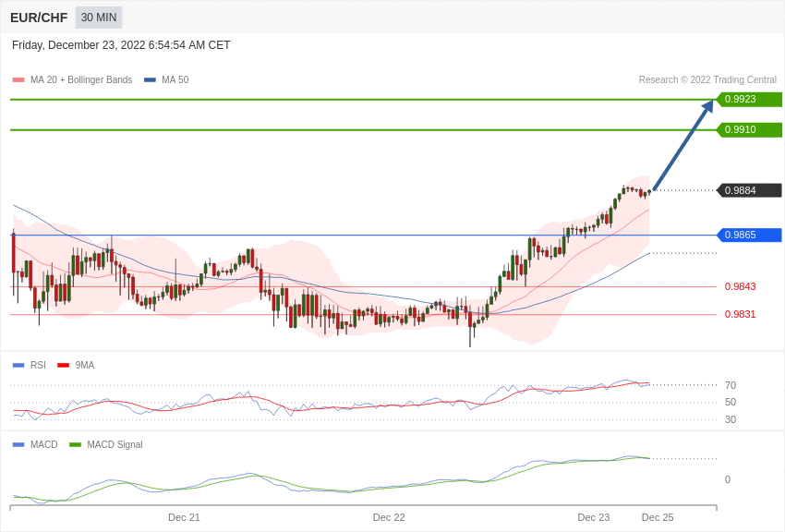Click the red 0.9831 support label
The width and height of the screenshot is (785, 532).
click(740, 314)
